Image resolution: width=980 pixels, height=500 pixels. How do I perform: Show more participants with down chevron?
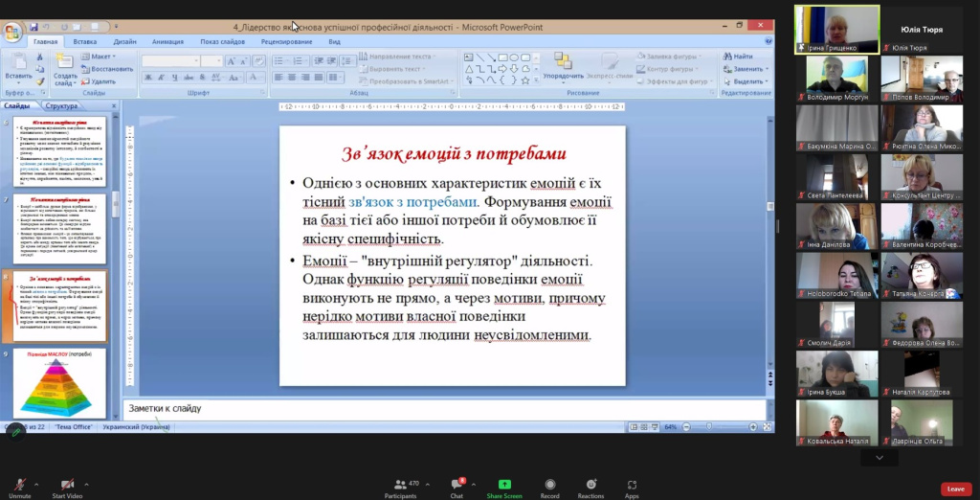pos(880,458)
